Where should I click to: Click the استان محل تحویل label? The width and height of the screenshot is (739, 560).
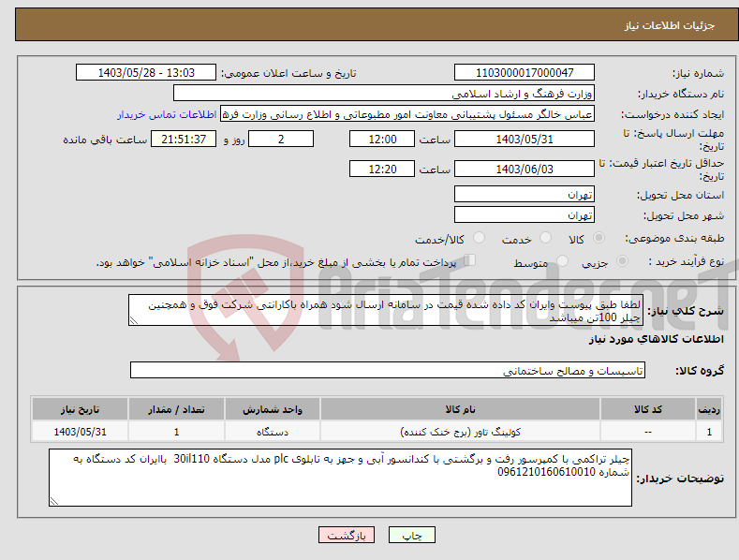tap(680, 195)
